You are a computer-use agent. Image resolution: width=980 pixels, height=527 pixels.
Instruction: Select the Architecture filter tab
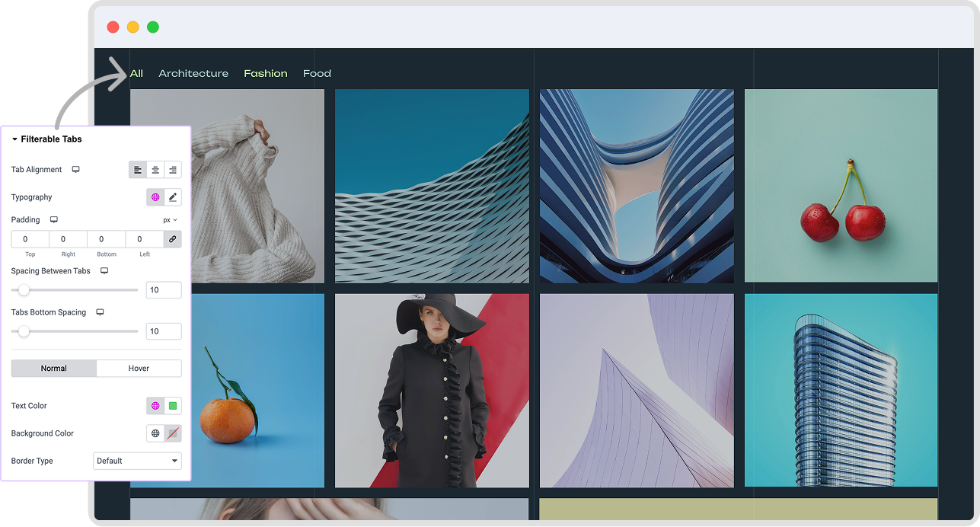point(193,74)
